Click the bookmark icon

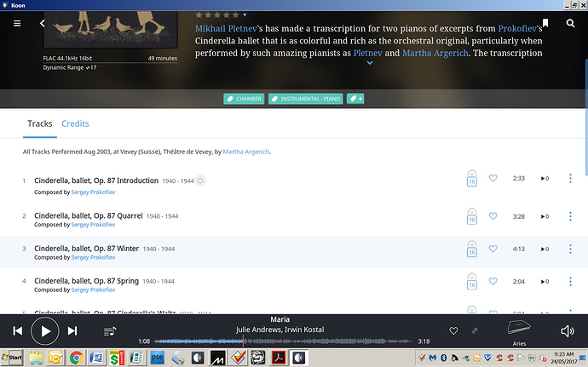tap(545, 23)
